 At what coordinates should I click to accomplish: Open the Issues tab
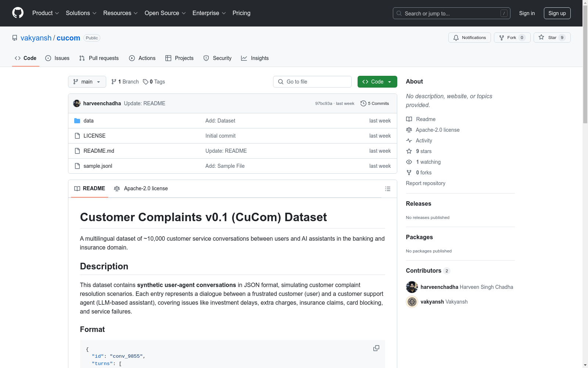tap(57, 58)
